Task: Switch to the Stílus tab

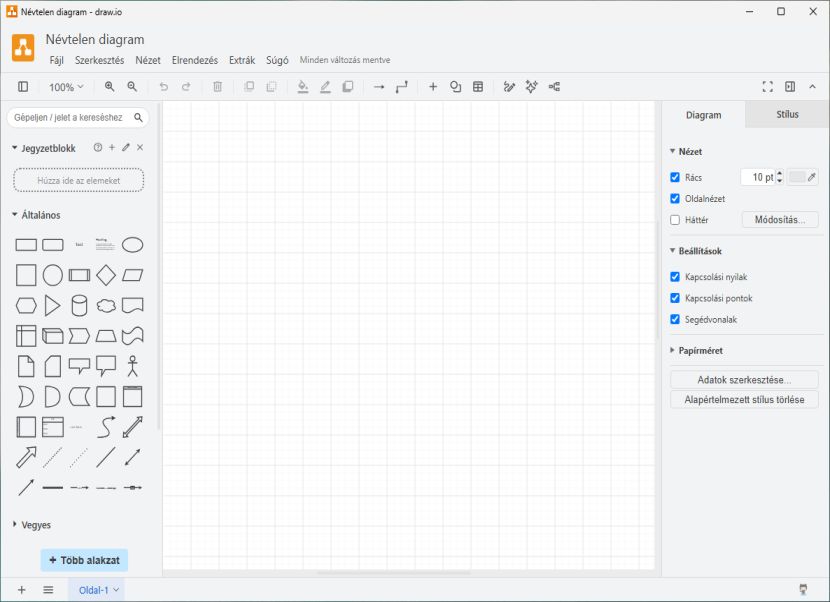Action: click(787, 114)
